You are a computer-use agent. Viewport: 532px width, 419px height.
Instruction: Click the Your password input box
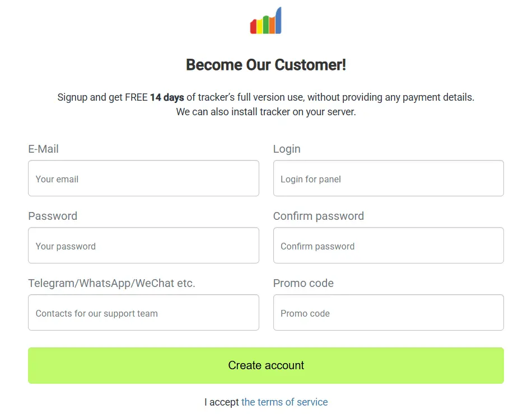pyautogui.click(x=143, y=245)
